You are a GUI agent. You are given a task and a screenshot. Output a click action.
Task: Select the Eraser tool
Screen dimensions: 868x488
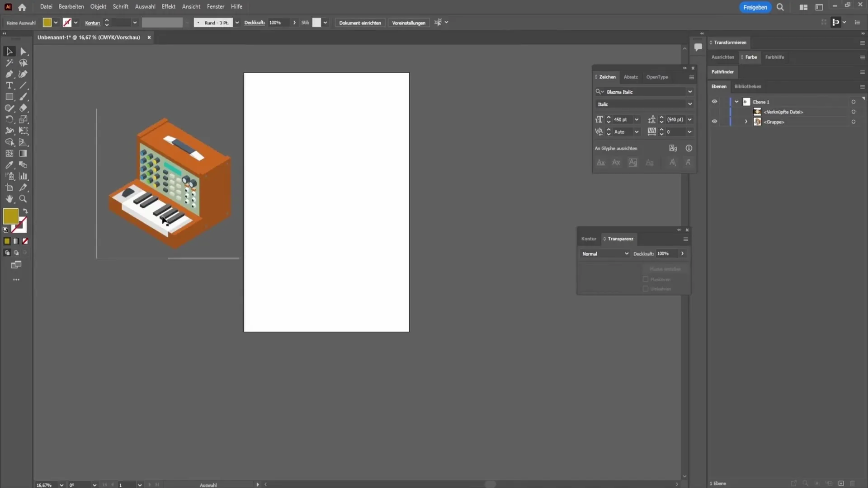click(24, 108)
